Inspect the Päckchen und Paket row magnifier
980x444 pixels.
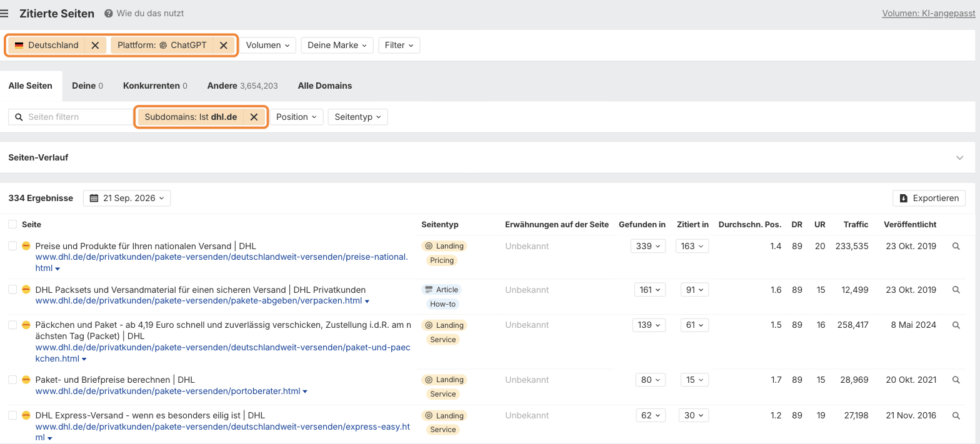(956, 325)
